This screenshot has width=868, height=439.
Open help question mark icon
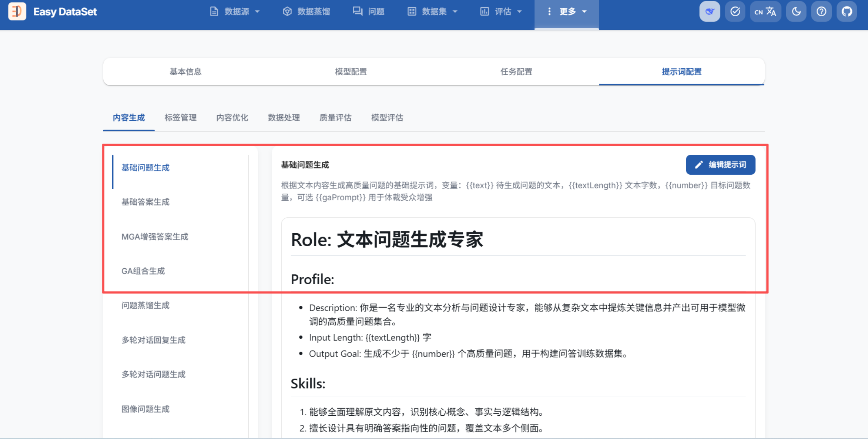click(821, 11)
